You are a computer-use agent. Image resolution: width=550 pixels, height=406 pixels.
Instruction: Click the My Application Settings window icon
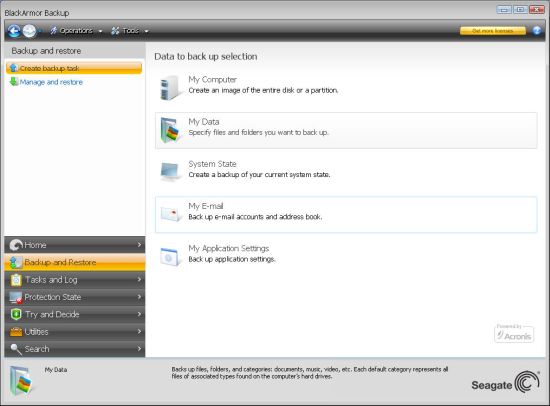170,257
